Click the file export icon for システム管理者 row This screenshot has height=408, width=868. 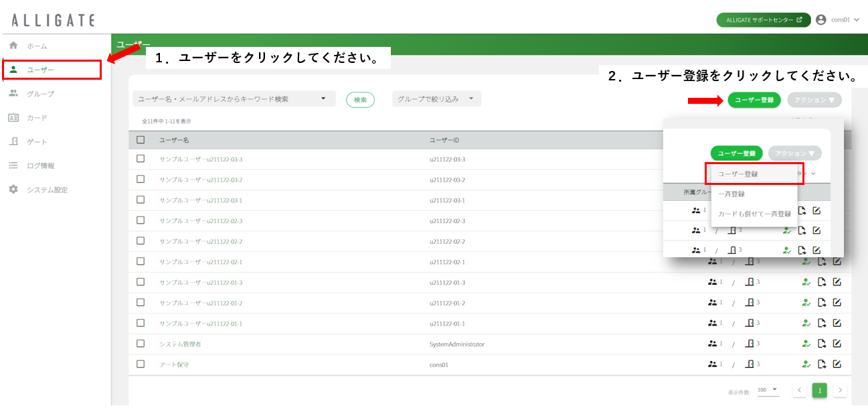[822, 344]
